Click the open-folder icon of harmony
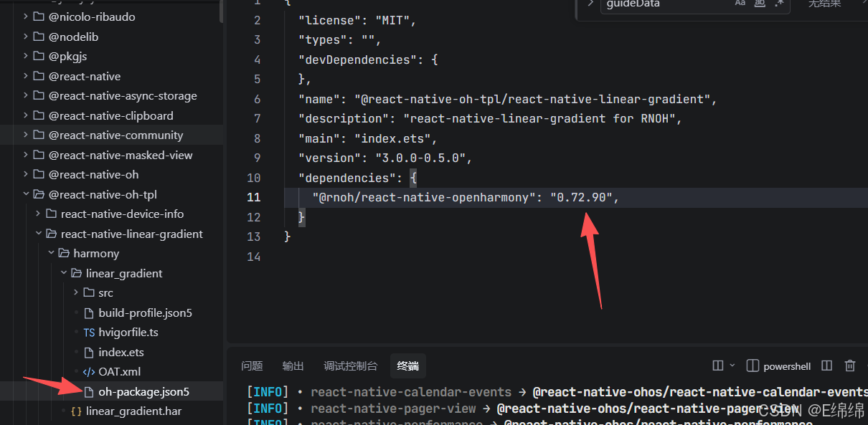Image resolution: width=868 pixels, height=425 pixels. pyautogui.click(x=64, y=253)
